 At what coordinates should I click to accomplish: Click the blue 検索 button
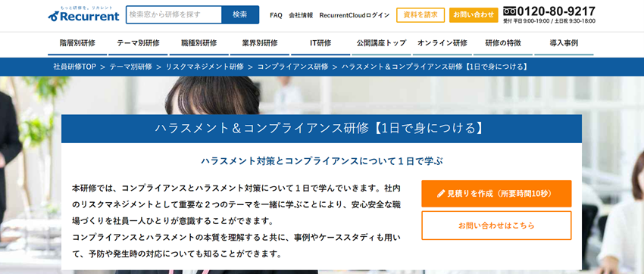coord(240,15)
